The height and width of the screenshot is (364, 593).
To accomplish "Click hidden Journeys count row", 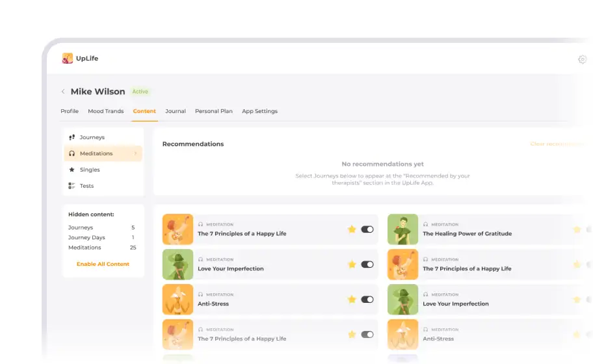I will (101, 227).
